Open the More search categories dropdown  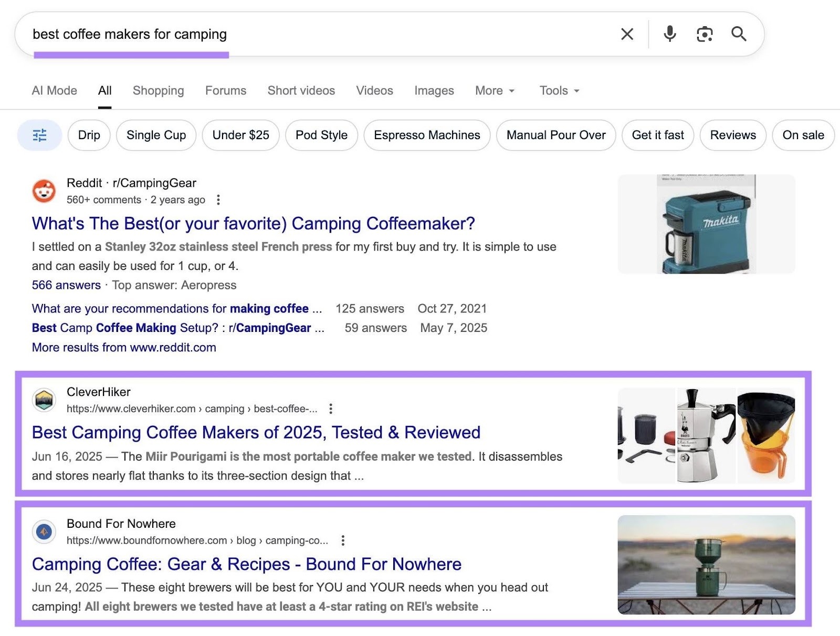pyautogui.click(x=494, y=90)
